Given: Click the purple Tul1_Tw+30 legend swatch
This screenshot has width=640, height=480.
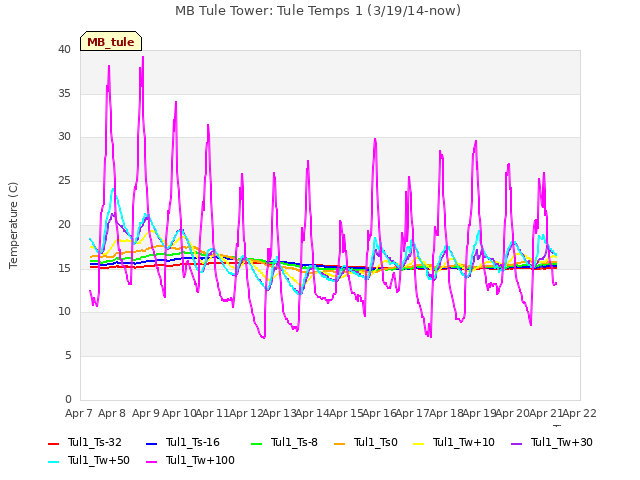Looking at the screenshot, I should tap(517, 443).
